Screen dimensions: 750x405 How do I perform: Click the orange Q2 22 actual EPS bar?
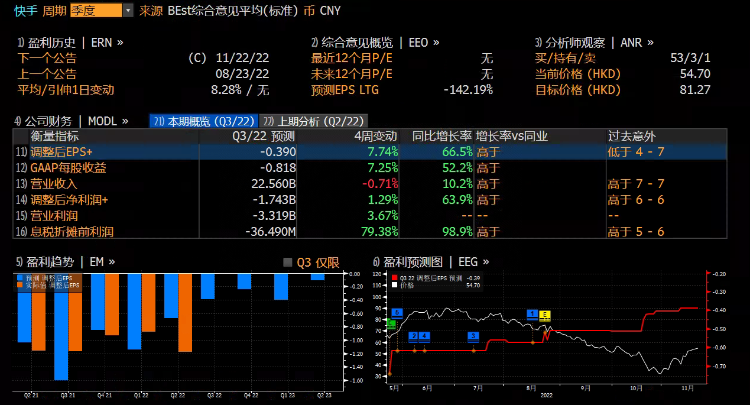pos(185,313)
